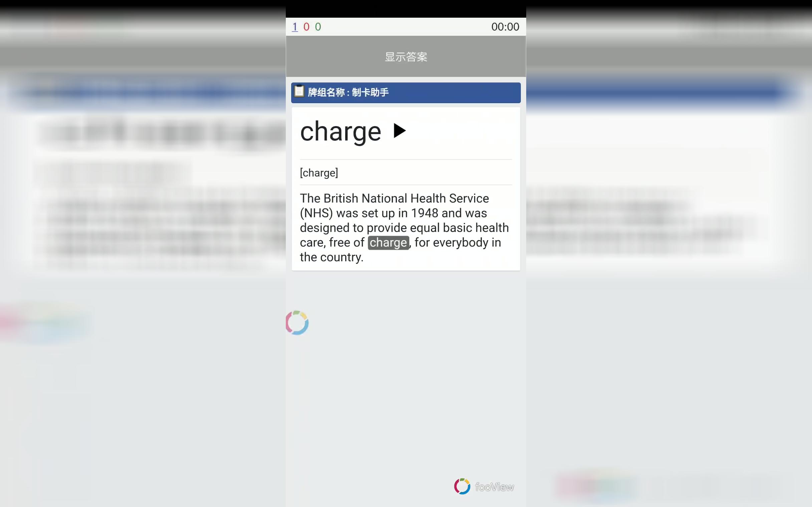Click the score '0' correct counter

[x=318, y=26]
